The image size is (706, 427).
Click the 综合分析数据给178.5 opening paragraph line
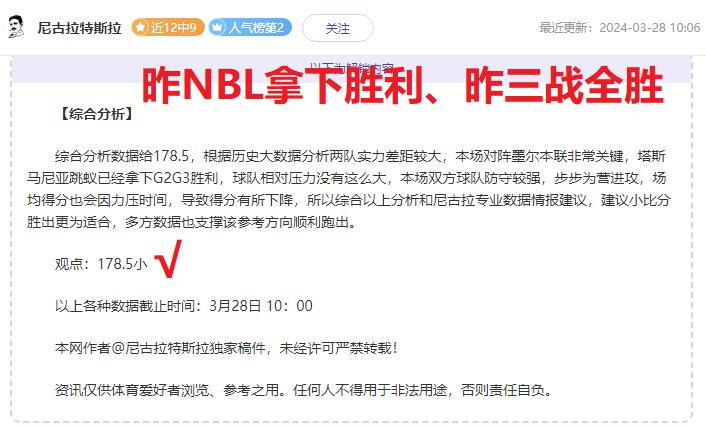pyautogui.click(x=360, y=156)
